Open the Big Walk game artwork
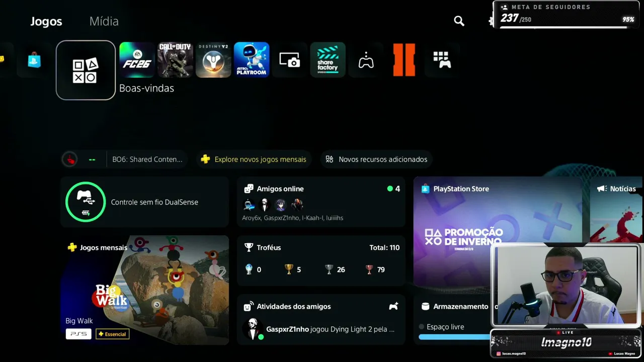The width and height of the screenshot is (644, 362). 144,290
